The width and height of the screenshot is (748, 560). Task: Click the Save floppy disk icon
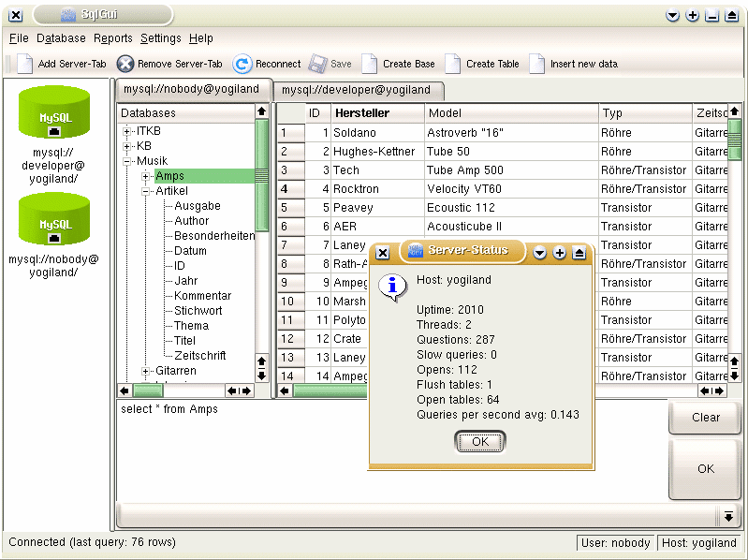coord(317,64)
